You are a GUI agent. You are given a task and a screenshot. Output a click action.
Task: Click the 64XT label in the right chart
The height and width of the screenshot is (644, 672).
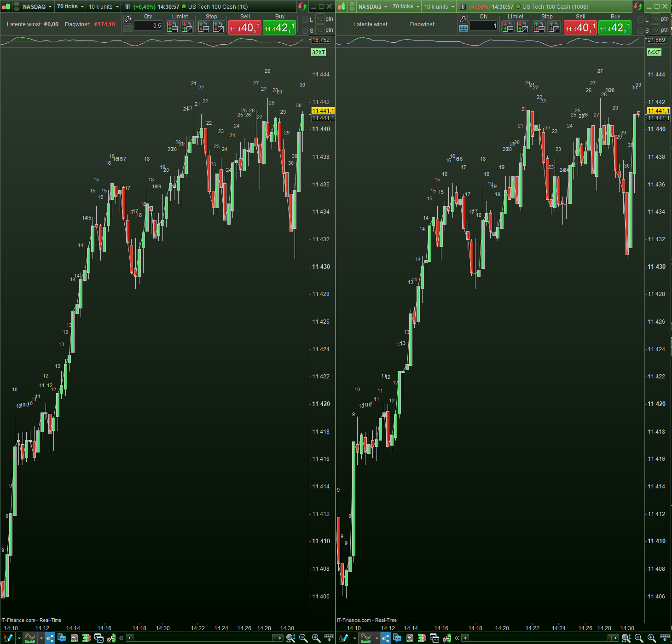coord(654,52)
